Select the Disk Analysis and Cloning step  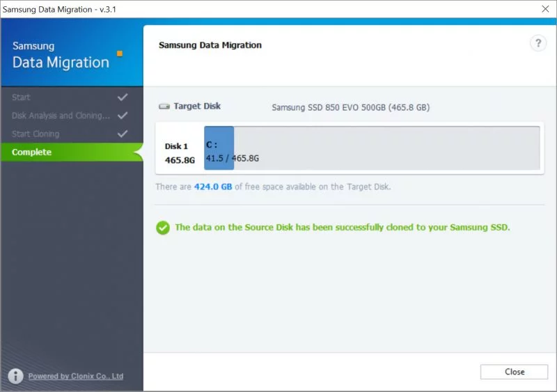click(x=61, y=116)
